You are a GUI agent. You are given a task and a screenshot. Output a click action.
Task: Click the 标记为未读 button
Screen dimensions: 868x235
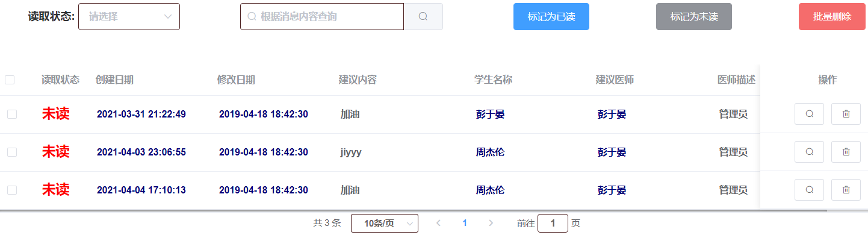tap(694, 17)
